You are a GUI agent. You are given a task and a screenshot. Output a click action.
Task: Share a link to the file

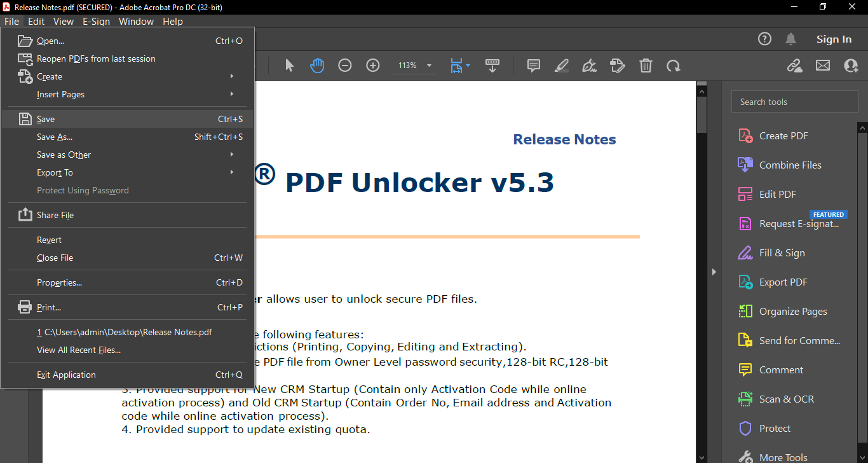[x=794, y=66]
